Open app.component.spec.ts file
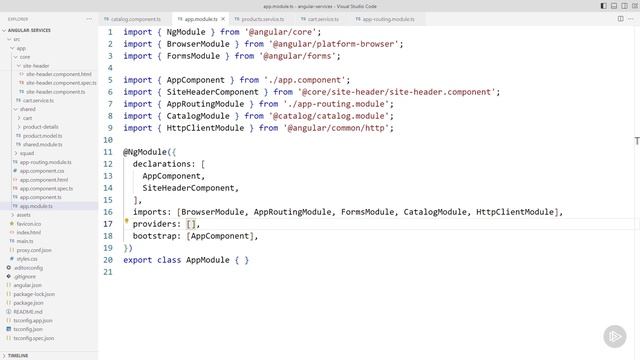Screen dimensions: 640x360 pyautogui.click(x=46, y=189)
